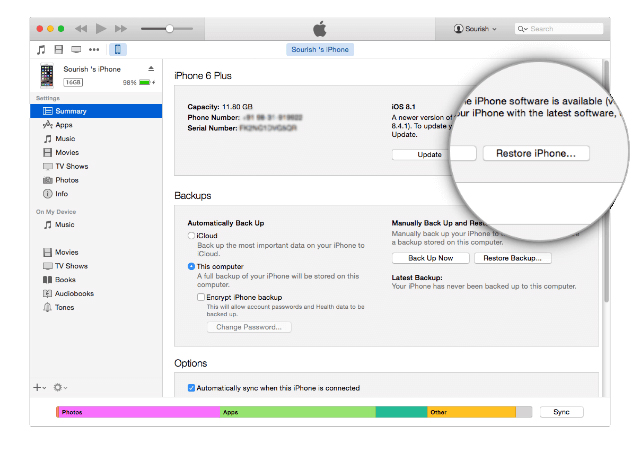Click the Back Up Now button
Screen dimensions: 640x469
click(431, 258)
